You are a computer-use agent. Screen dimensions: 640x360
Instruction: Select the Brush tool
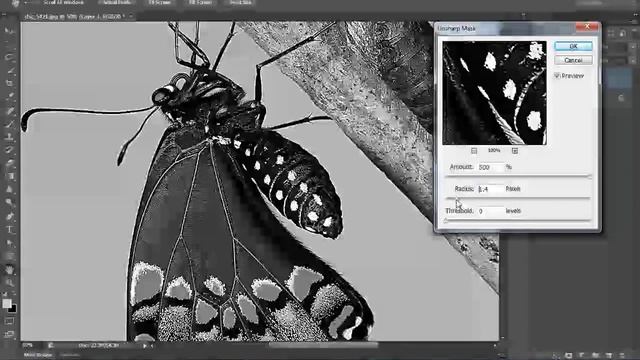tap(9, 123)
